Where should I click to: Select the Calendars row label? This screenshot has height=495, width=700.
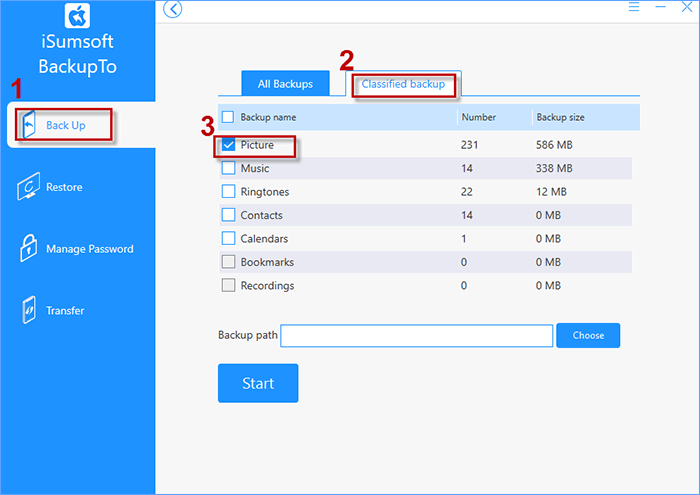[264, 239]
